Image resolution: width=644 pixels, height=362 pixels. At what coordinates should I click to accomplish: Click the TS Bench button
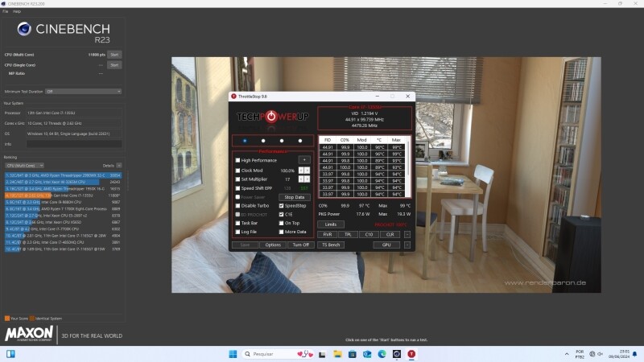coord(332,245)
